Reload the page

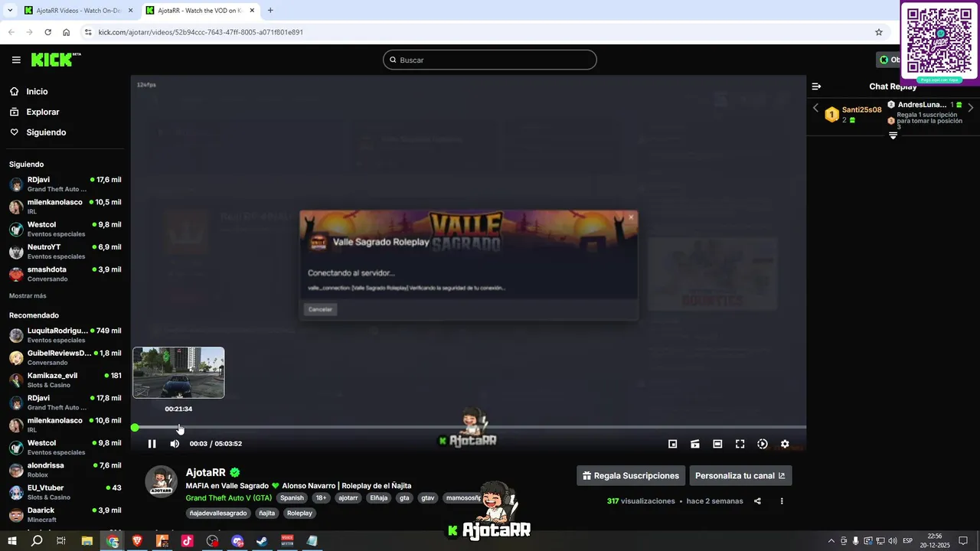pos(47,32)
